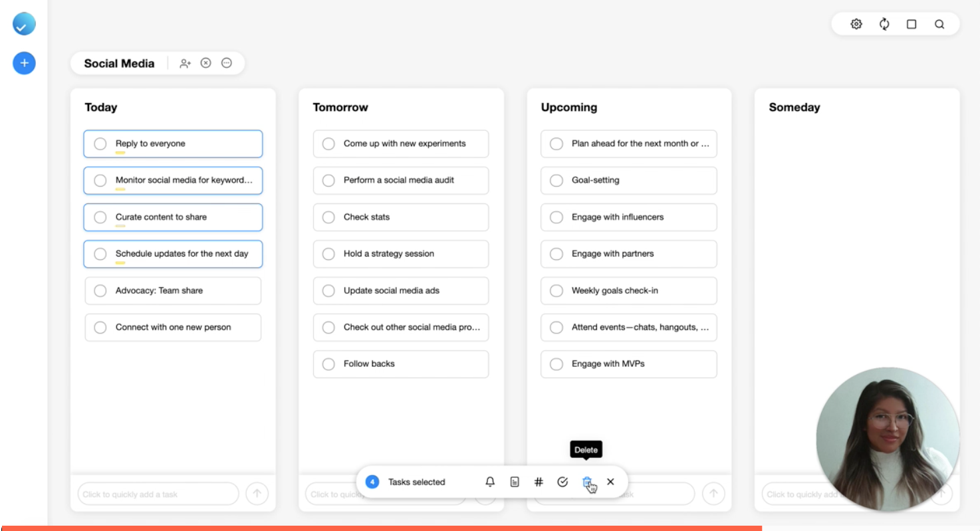Screen dimensions: 980x531
Task: Check off 'Monitor social media for keyword' task
Action: coord(100,180)
